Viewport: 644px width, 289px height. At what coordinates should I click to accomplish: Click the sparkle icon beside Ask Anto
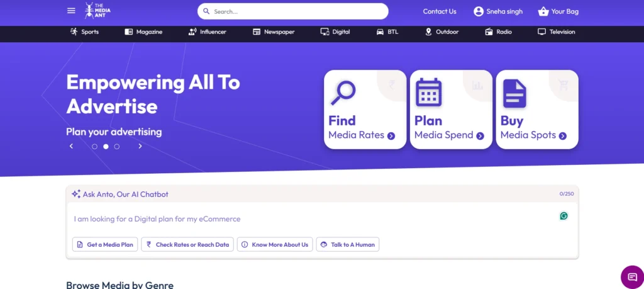(76, 194)
